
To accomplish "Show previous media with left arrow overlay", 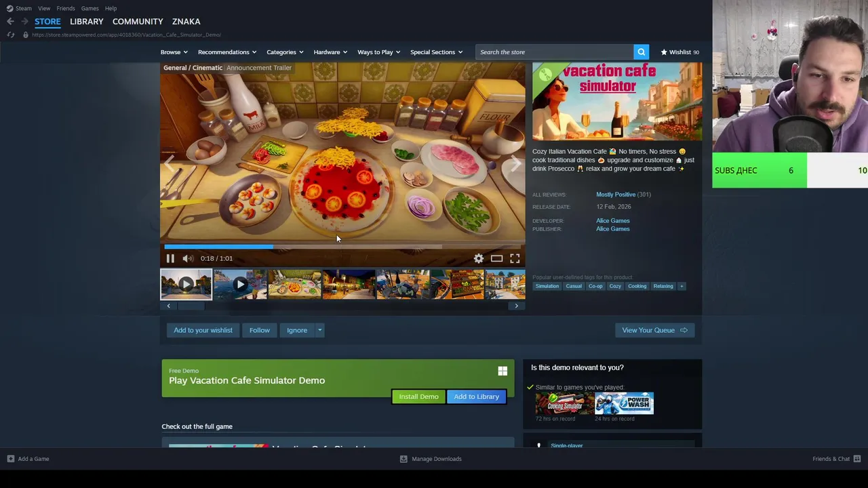I will 170,163.
